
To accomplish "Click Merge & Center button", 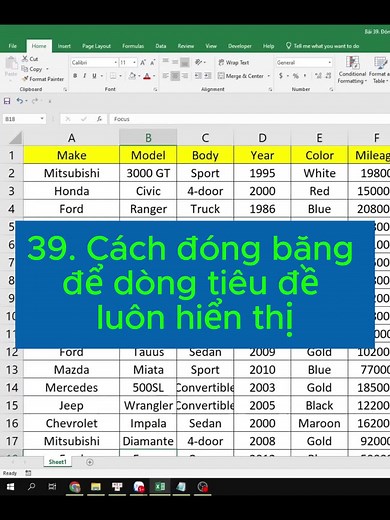I will pyautogui.click(x=241, y=76).
